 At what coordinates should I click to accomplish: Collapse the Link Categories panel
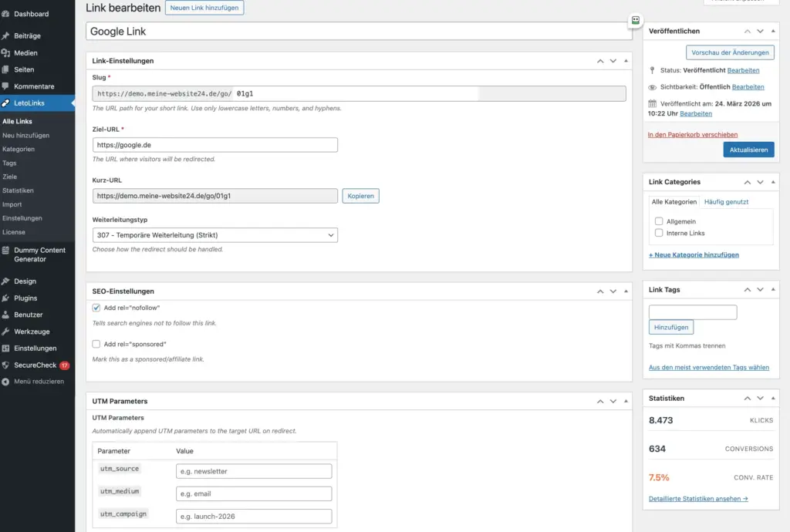(x=773, y=182)
